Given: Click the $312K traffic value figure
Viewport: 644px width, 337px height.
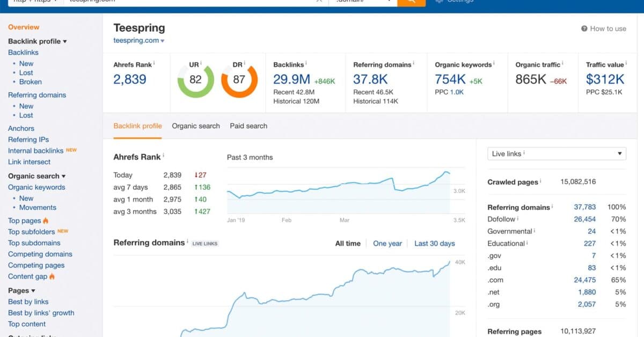Looking at the screenshot, I should click(x=605, y=79).
